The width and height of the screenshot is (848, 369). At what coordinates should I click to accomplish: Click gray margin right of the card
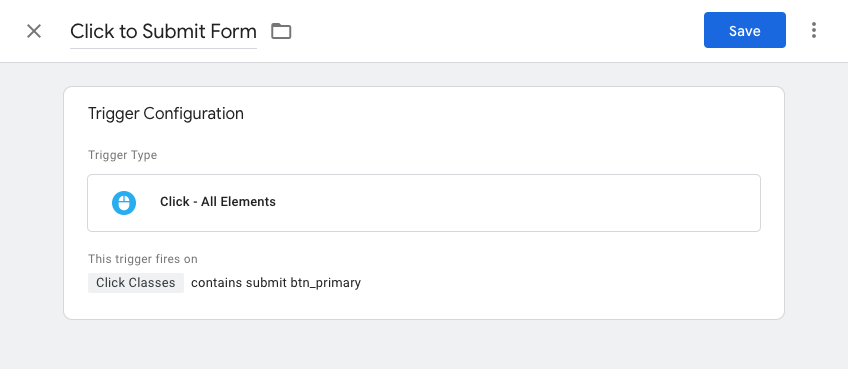[816, 203]
